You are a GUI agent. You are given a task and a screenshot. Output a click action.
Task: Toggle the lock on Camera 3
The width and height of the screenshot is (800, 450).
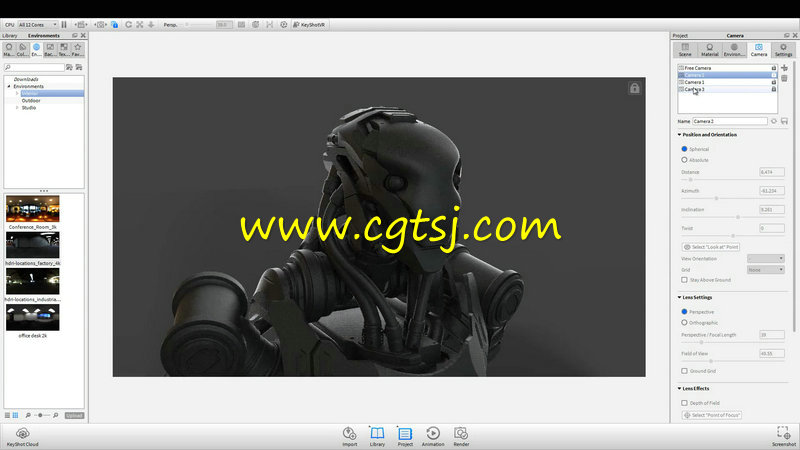click(773, 89)
